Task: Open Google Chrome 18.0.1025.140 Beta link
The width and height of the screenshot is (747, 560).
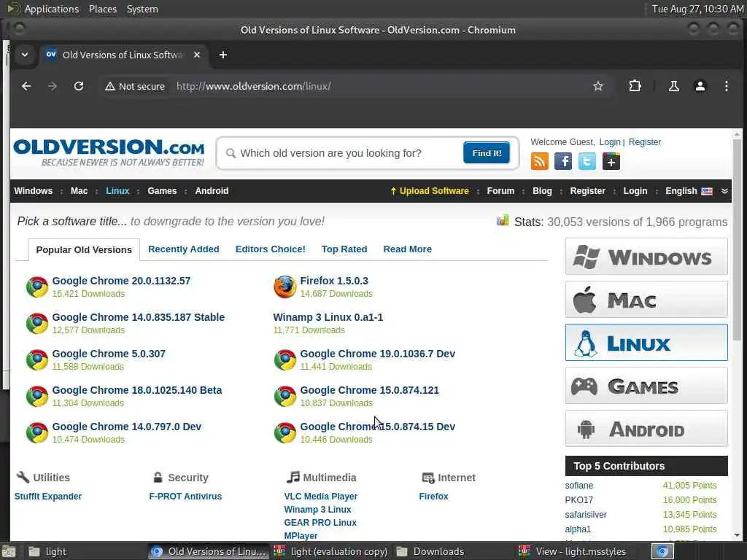Action: [x=136, y=390]
